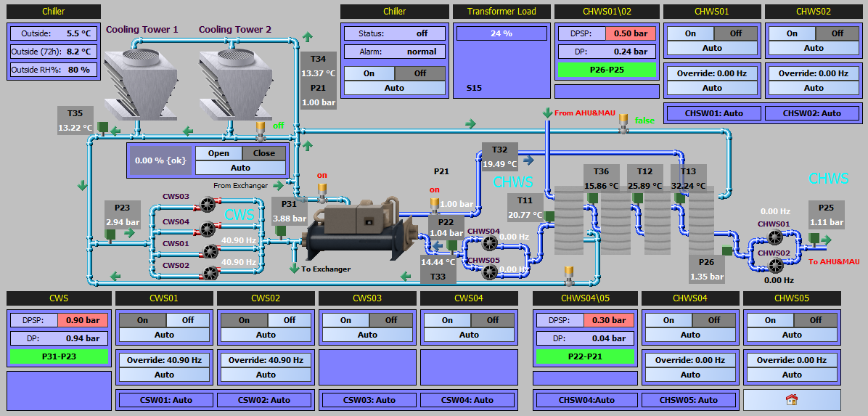Click the Transformer Load 24 % bar

click(x=501, y=33)
